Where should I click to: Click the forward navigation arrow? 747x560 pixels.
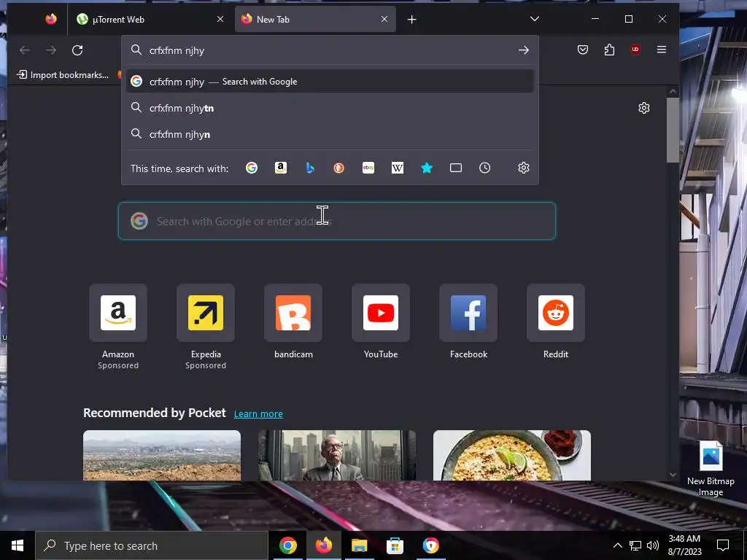(x=51, y=50)
